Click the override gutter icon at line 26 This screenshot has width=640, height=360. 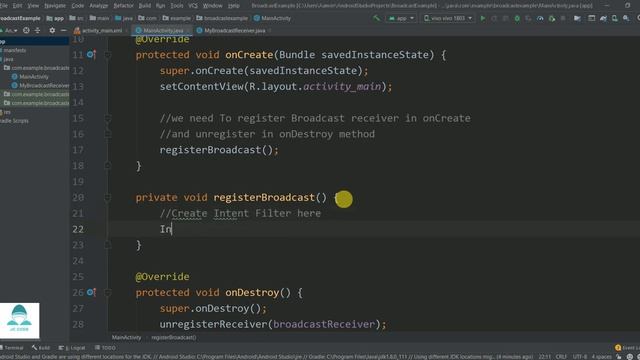pyautogui.click(x=91, y=292)
